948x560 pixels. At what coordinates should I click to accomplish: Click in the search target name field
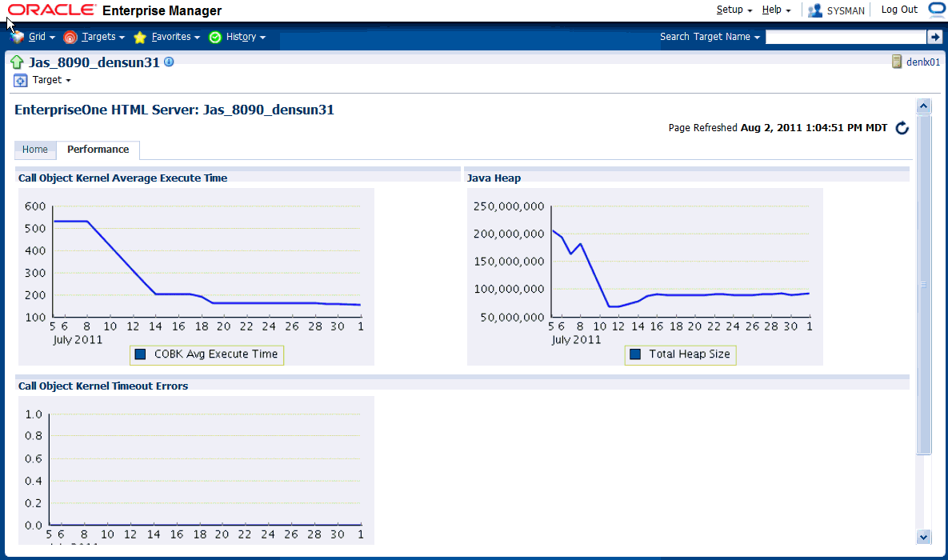tap(846, 37)
